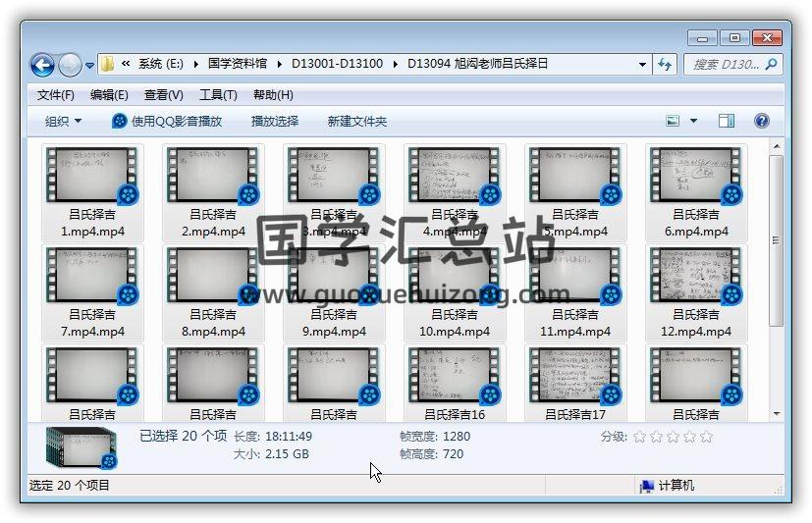812x523 pixels.
Task: Select the video file 吕氏择吉17
Action: 575,383
